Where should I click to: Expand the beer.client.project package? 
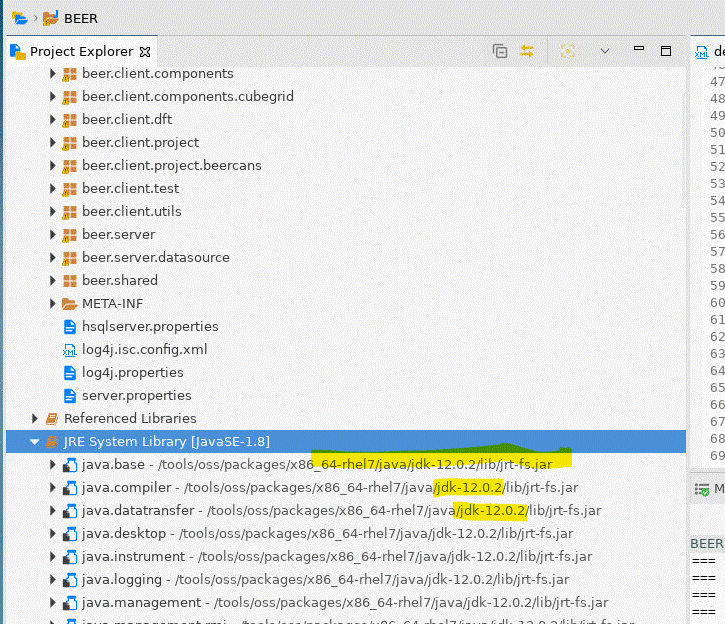52,142
